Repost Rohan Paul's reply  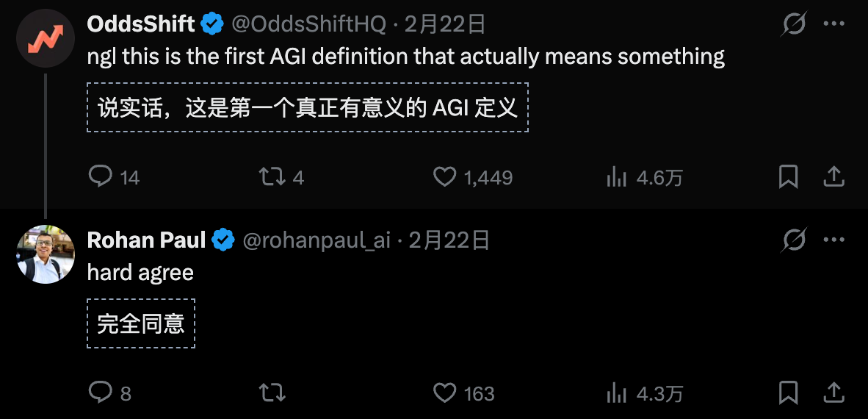272,393
